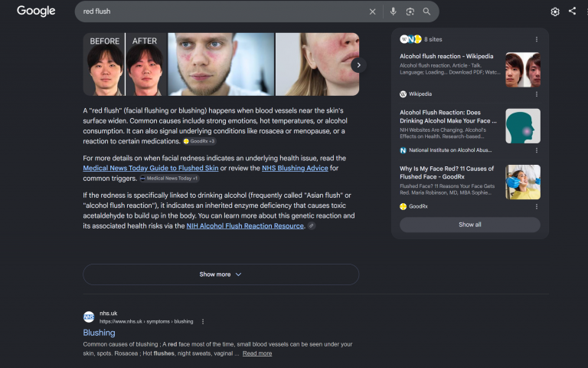Open the three-dot menu beside nhs.uk URL

pyautogui.click(x=203, y=321)
